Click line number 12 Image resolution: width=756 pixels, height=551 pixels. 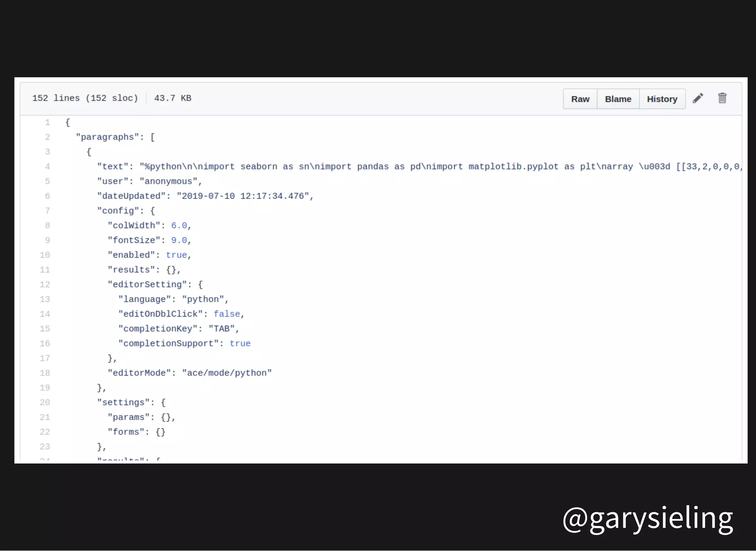coord(45,285)
